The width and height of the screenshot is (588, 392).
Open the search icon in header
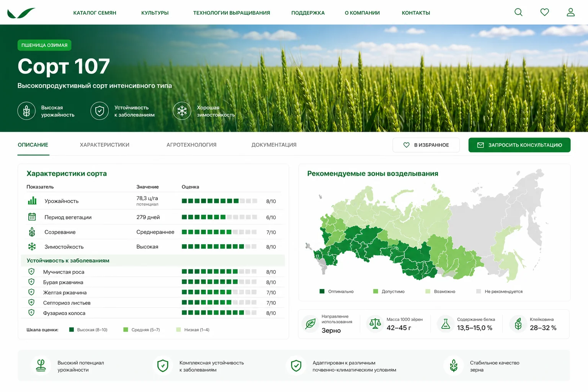518,12
